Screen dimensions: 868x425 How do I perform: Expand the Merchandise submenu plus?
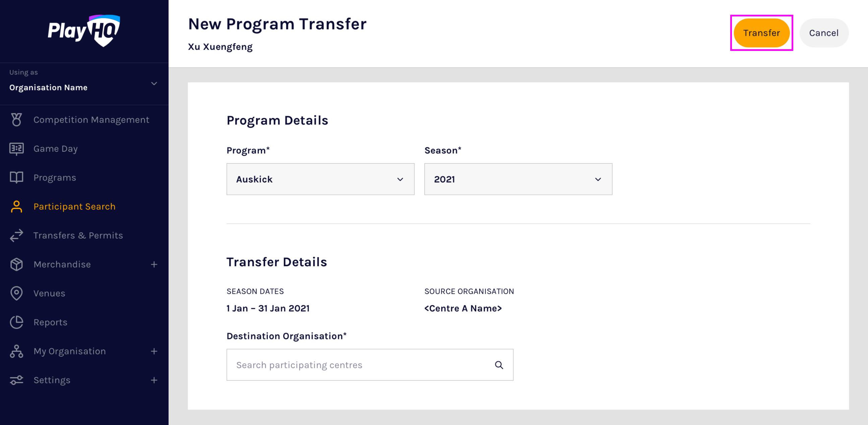tap(154, 264)
